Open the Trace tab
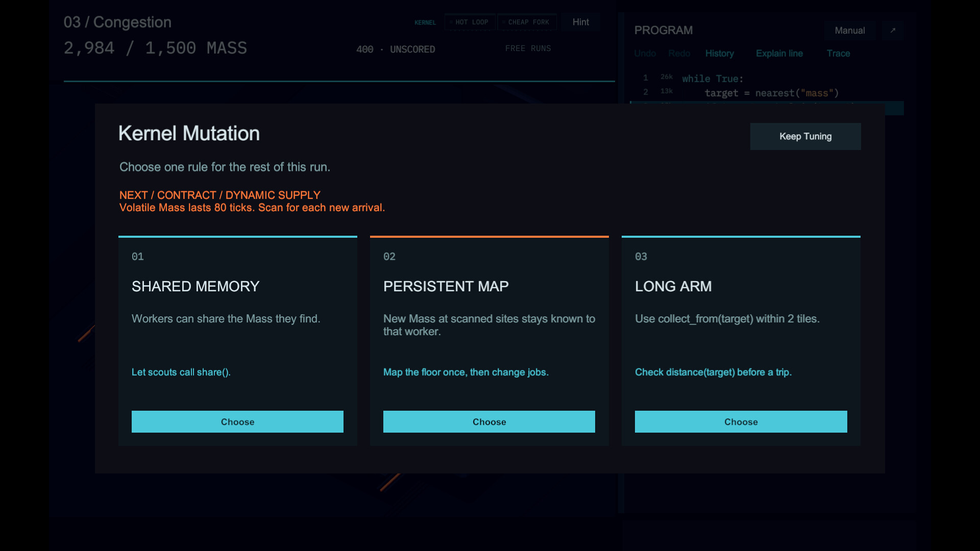980x551 pixels. pos(838,54)
